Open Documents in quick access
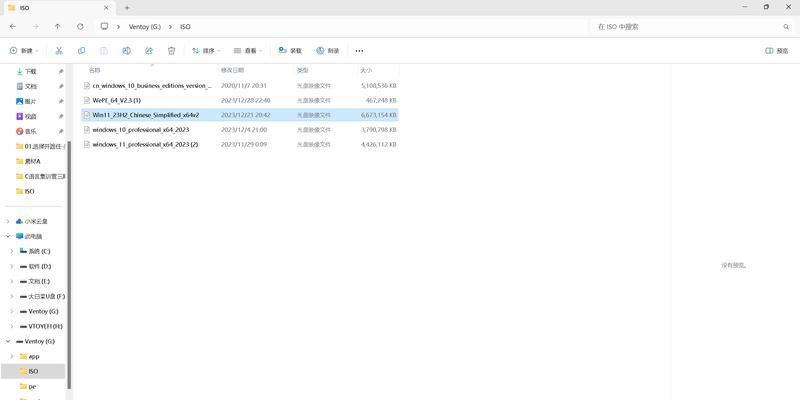Screen dimensions: 800x400 tap(33, 86)
